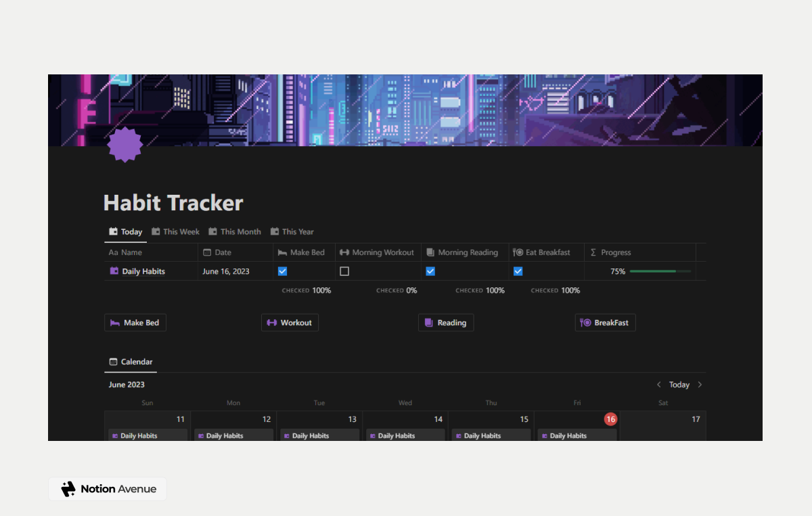This screenshot has height=516, width=812.
Task: Switch to the This Week view
Action: (175, 231)
